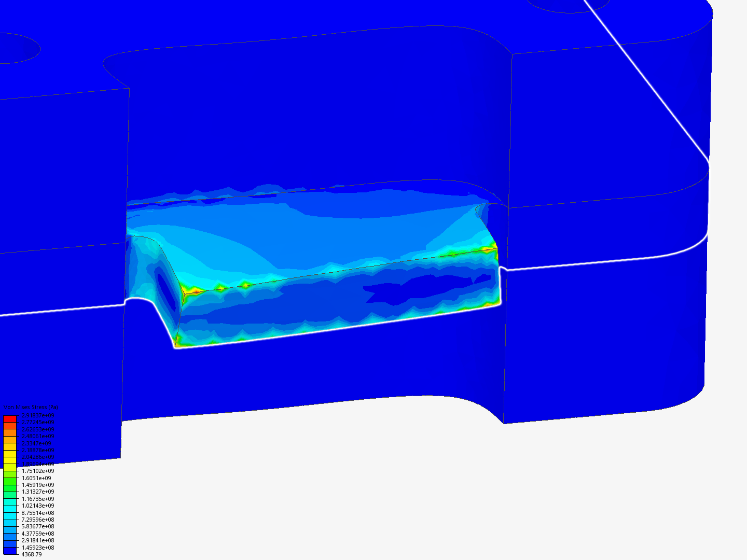Viewport: 747px width, 560px height.
Task: Click the legend value 4.37759e+08
Action: (38, 534)
